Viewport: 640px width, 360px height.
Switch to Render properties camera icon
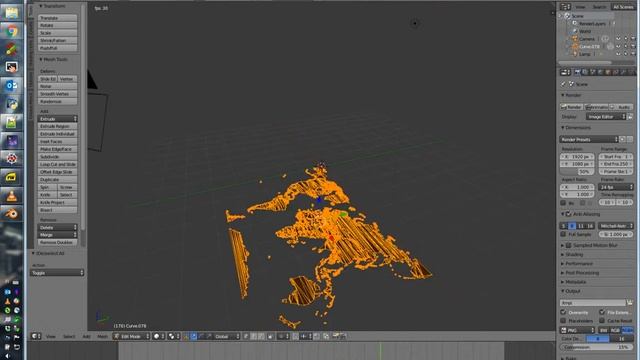click(577, 72)
